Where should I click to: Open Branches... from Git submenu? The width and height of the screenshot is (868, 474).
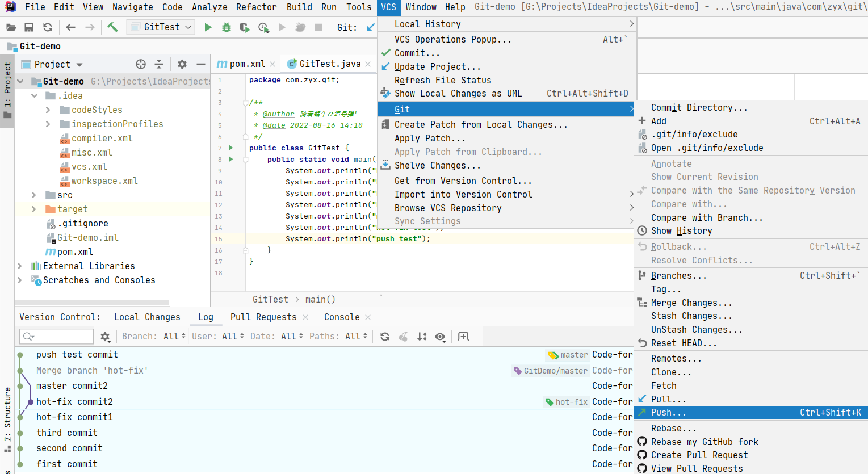click(x=751, y=275)
